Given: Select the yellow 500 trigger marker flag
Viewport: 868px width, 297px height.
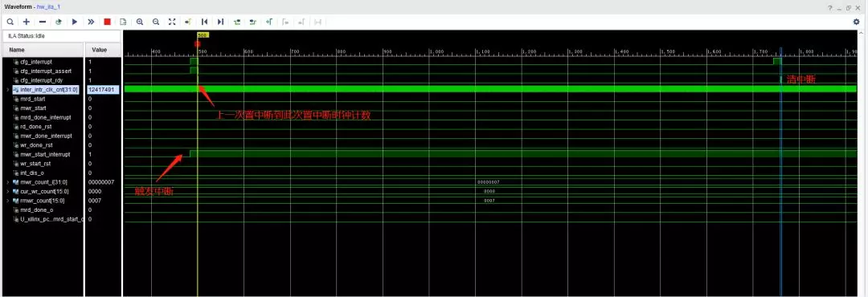Looking at the screenshot, I should pyautogui.click(x=203, y=35).
